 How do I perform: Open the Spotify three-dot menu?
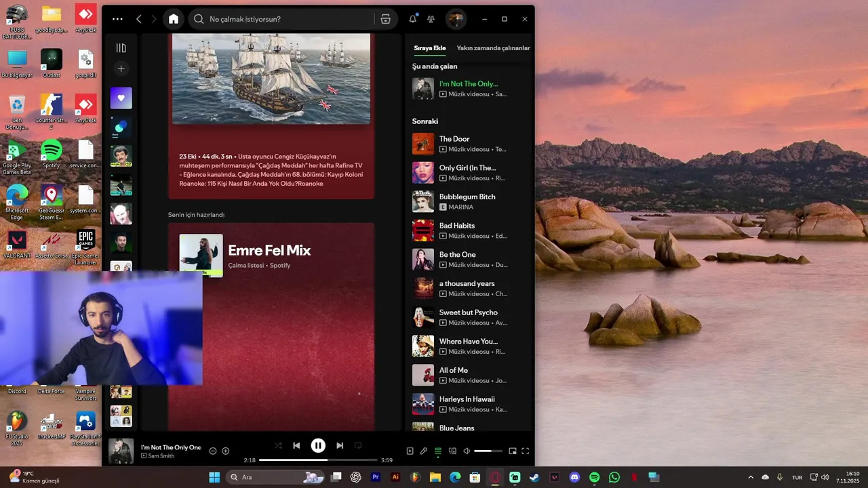(x=117, y=19)
